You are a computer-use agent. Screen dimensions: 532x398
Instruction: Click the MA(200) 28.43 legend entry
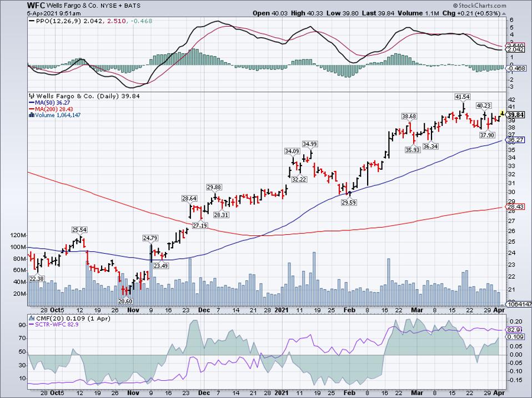coord(54,109)
